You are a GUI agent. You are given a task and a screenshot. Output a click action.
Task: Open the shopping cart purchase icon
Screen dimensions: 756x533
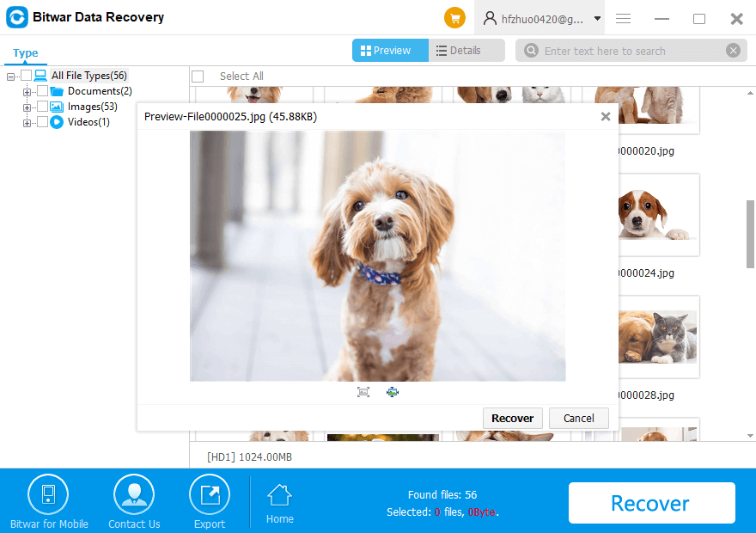coord(454,18)
